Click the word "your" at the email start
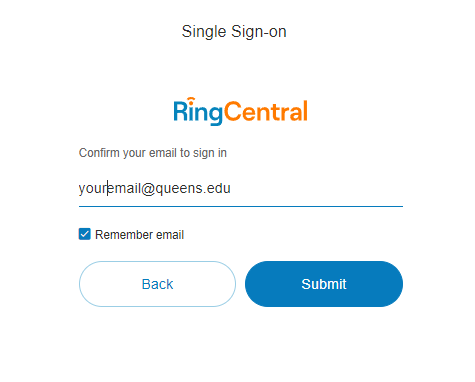 coord(92,189)
